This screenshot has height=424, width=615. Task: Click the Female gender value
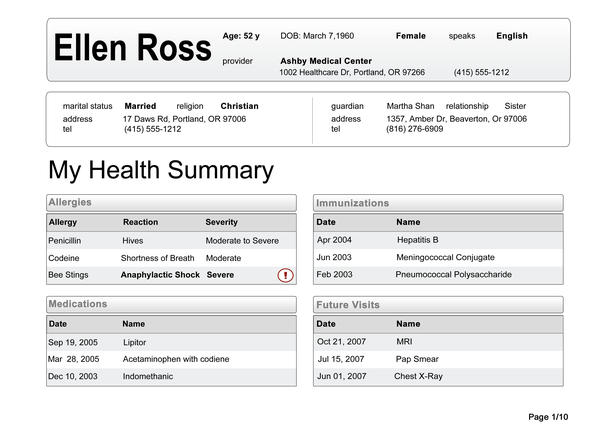coord(411,36)
